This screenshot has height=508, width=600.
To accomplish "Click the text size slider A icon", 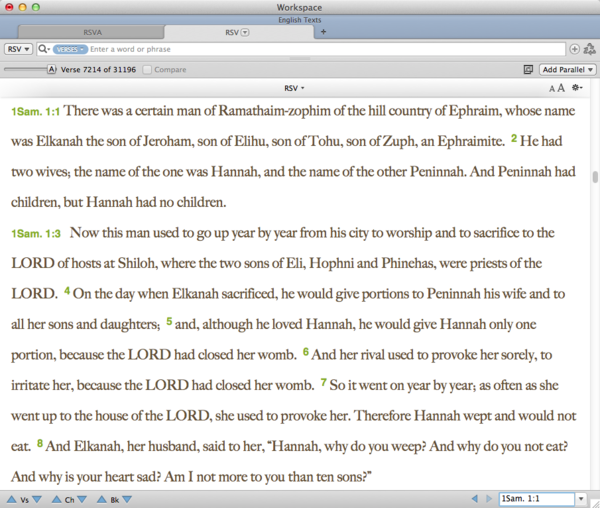I will pyautogui.click(x=52, y=70).
